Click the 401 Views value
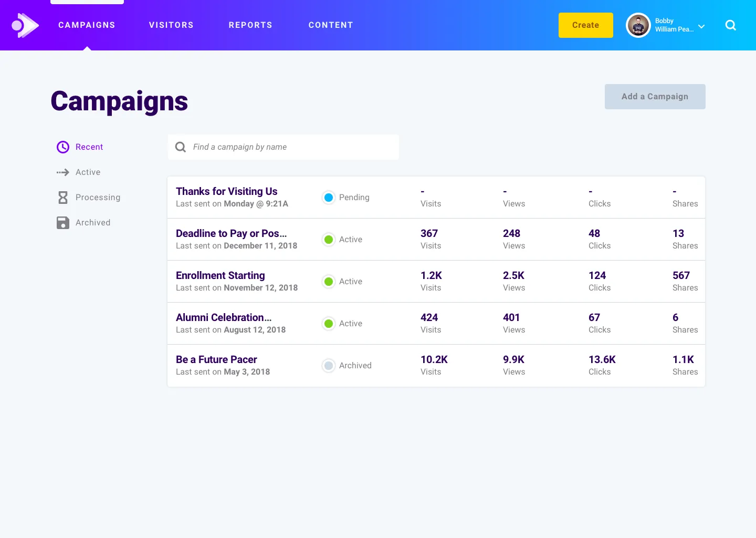 [x=511, y=317]
